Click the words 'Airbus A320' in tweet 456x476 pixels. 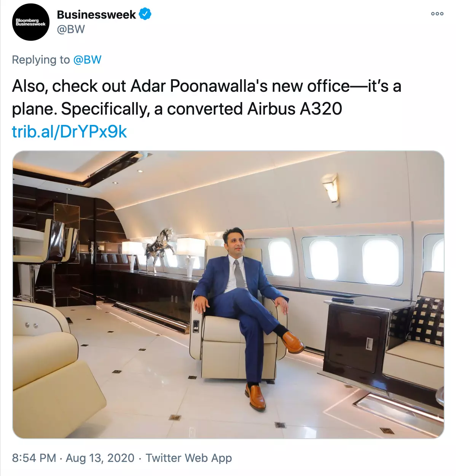pos(295,109)
